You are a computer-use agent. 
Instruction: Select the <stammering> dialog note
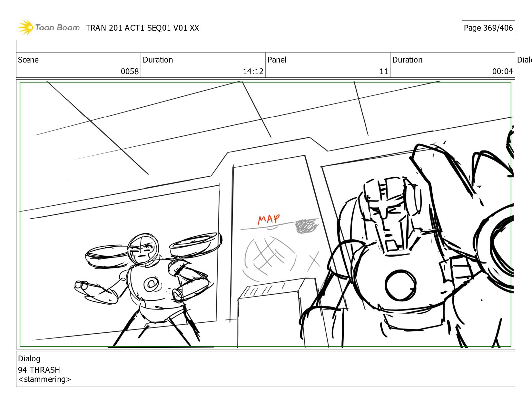(x=44, y=379)
